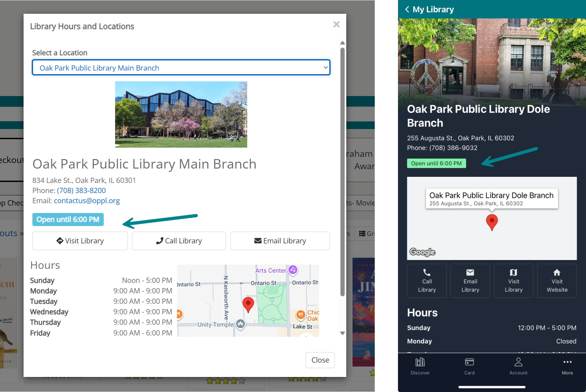Click the Visit Website home icon in mobile app
This screenshot has height=392, width=586.
tap(557, 272)
